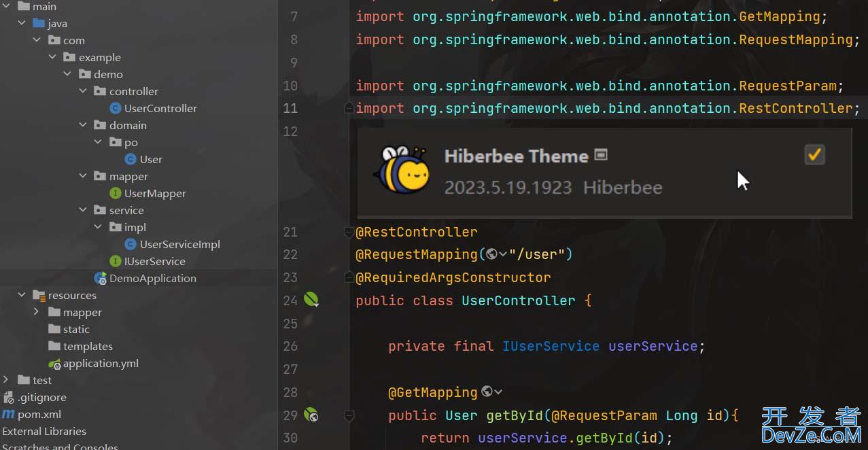The width and height of the screenshot is (868, 450).
Task: Collapse the example package
Action: [x=52, y=57]
